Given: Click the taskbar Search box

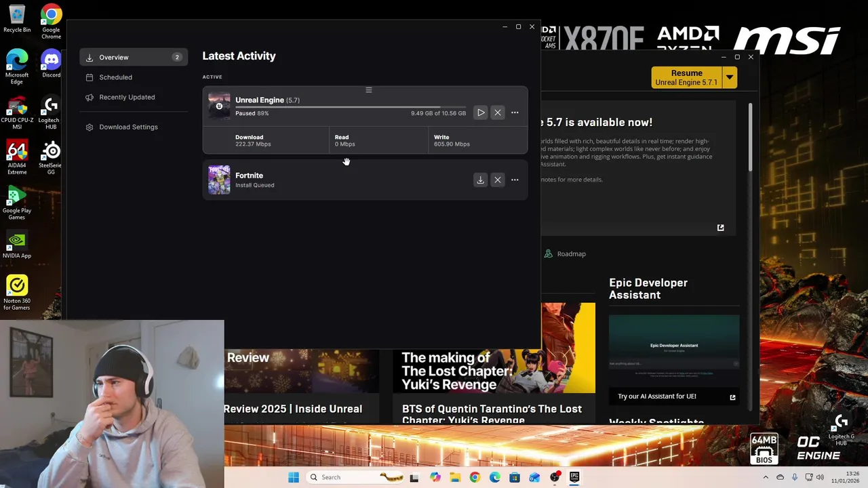Looking at the screenshot, I should (355, 477).
